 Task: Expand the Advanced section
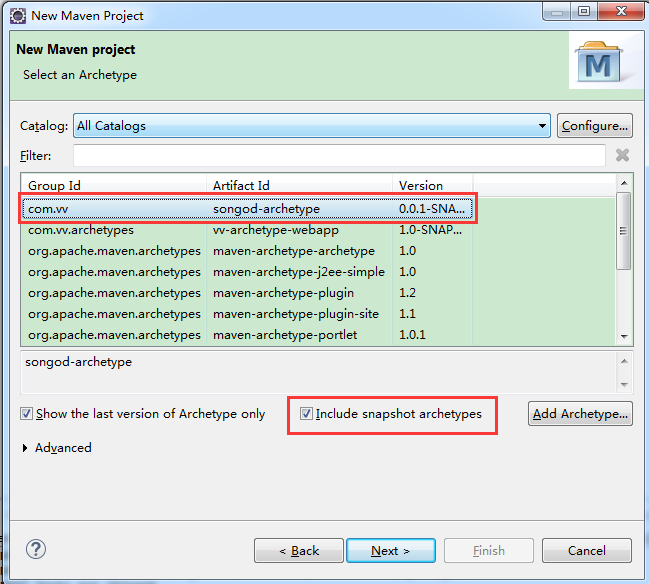25,448
